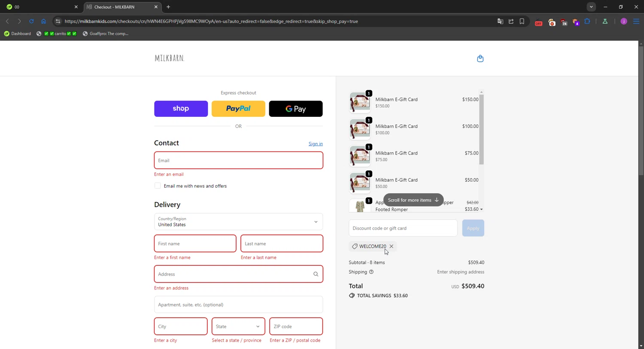Go back to the previous page
The image size is (644, 349).
(x=7, y=21)
